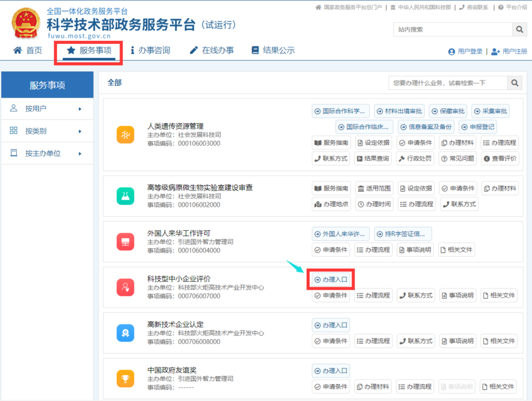532x401 pixels.
Task: Click 服务指南 for 人类遗传资源管理
Action: point(331,143)
